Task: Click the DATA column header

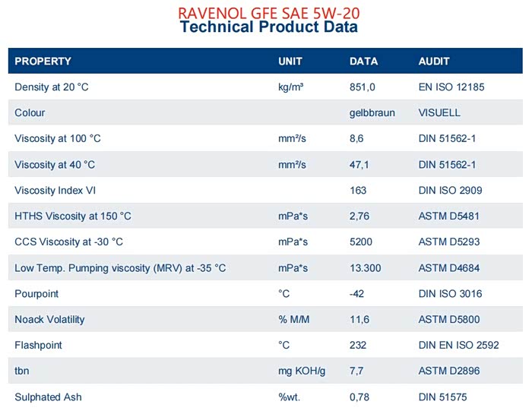Action: point(363,61)
